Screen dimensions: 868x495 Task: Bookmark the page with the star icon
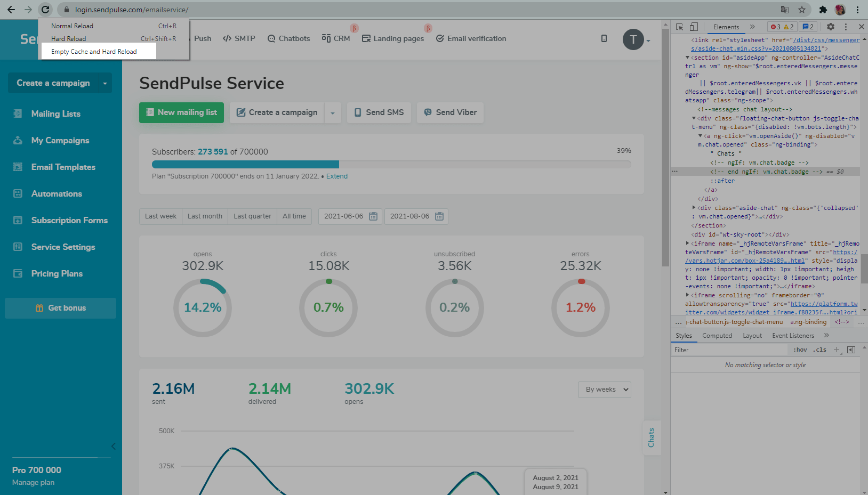click(801, 10)
